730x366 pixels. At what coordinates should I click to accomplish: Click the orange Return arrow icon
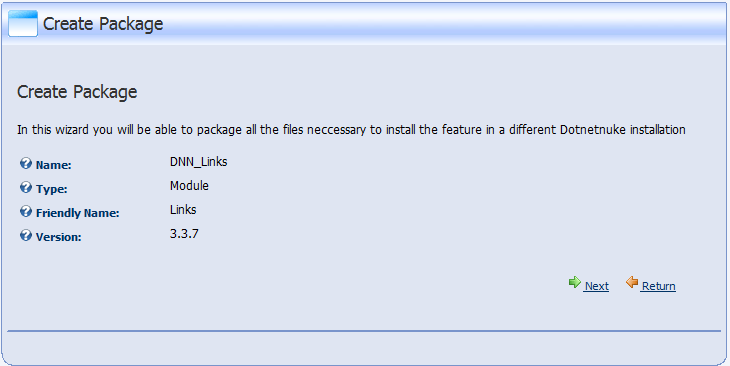632,282
